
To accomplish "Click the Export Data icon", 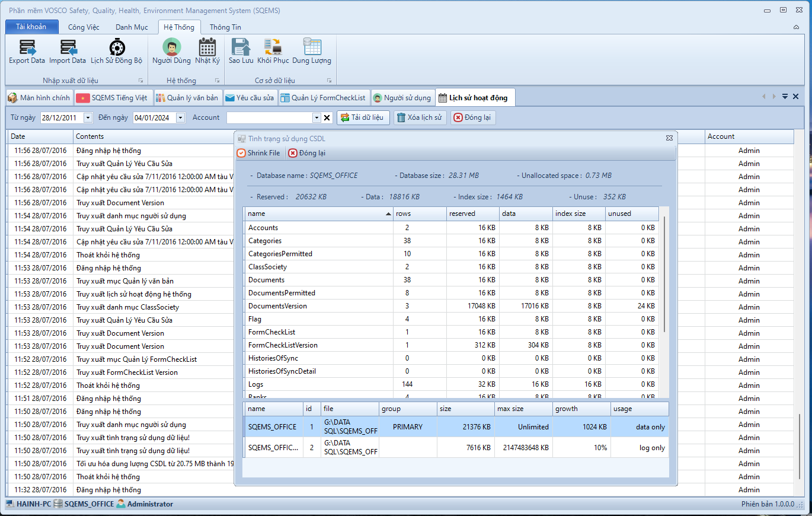I will pyautogui.click(x=27, y=48).
